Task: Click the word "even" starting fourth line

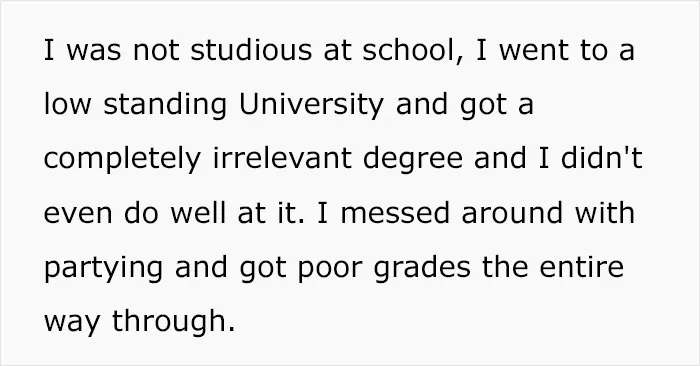Action: click(78, 215)
